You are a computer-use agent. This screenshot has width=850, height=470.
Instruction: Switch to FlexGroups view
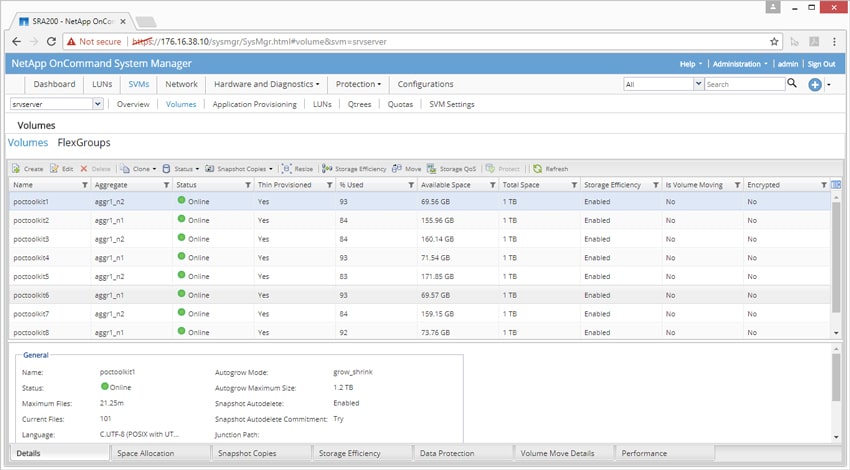pos(83,143)
